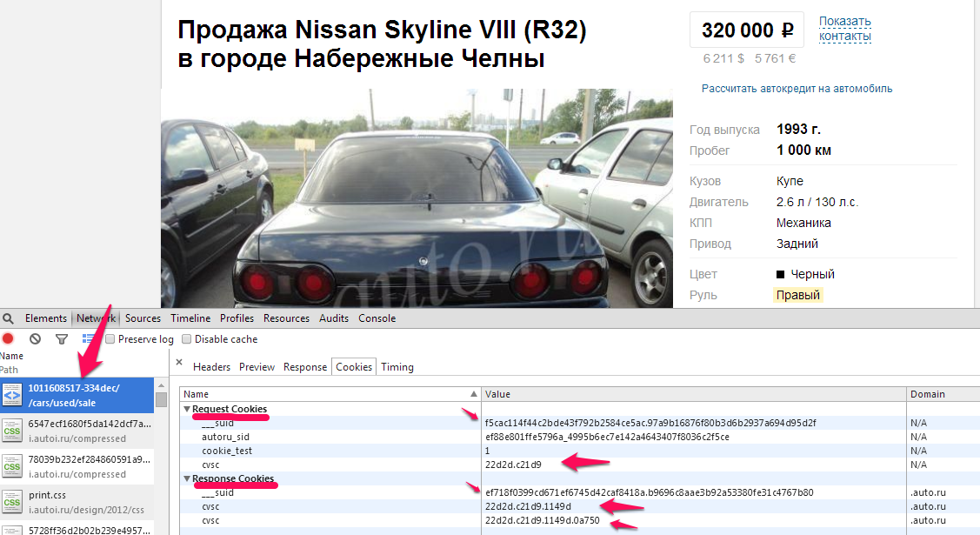Click Рассчитать автокредит на автомобиль link
Image resolution: width=980 pixels, height=535 pixels.
[797, 89]
